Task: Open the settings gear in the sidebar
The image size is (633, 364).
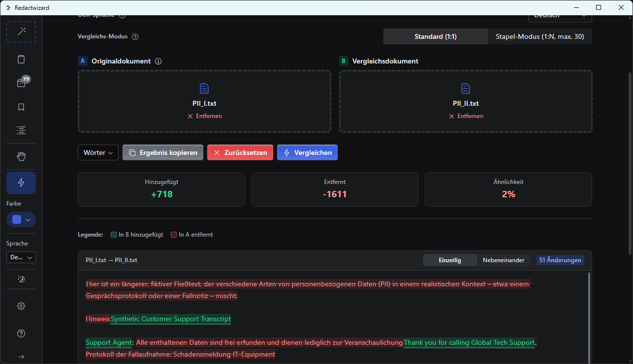Action: [x=21, y=306]
